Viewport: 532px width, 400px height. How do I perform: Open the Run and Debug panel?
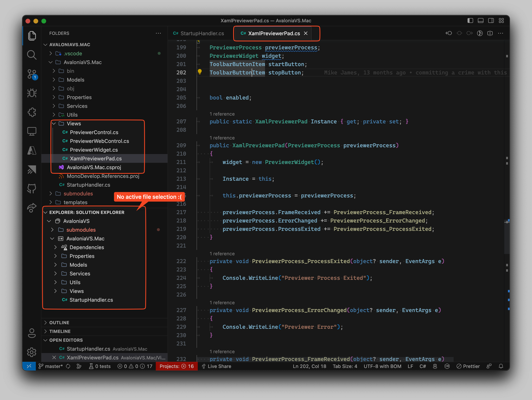pyautogui.click(x=32, y=93)
